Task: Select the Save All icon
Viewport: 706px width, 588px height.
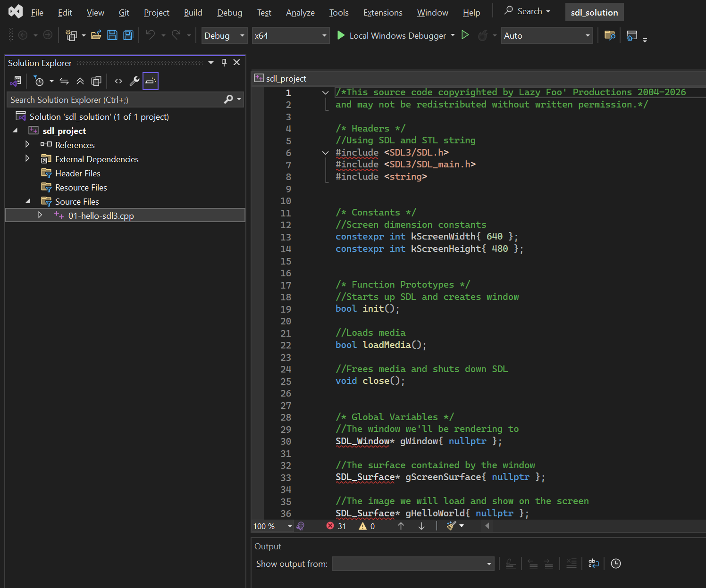Action: pos(128,35)
